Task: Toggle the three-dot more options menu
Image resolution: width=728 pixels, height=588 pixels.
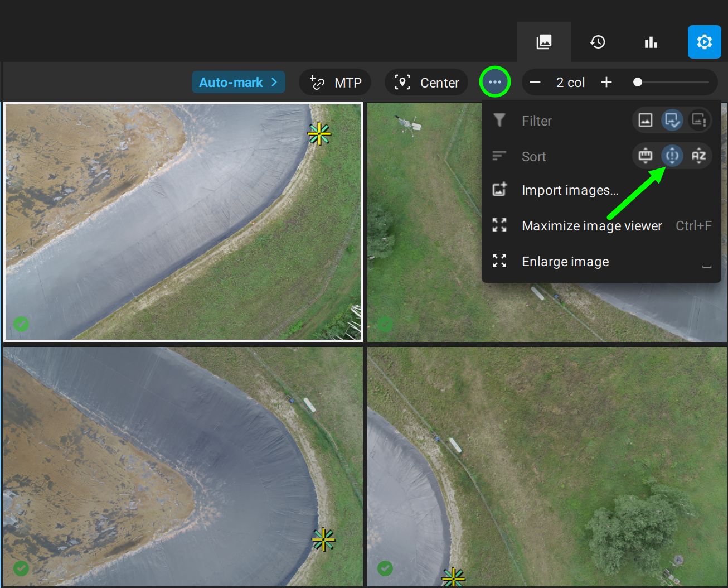Action: coord(495,82)
